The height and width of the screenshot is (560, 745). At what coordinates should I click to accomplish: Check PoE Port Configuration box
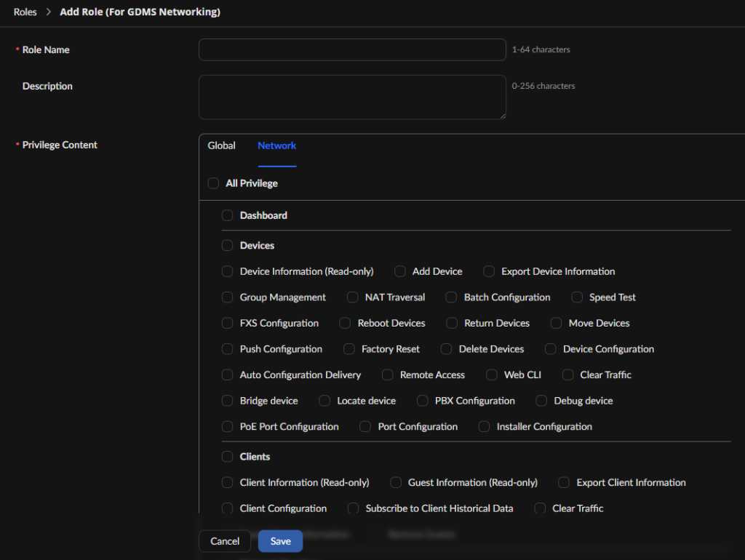click(228, 426)
